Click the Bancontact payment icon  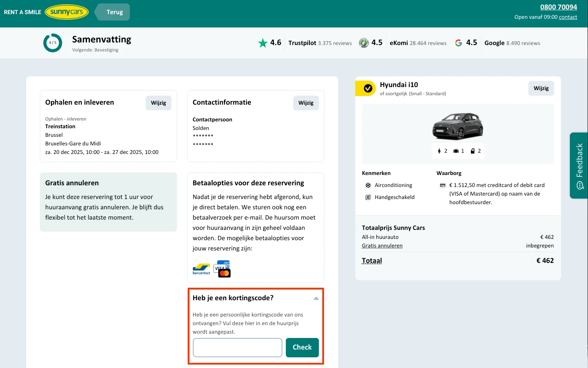(201, 268)
